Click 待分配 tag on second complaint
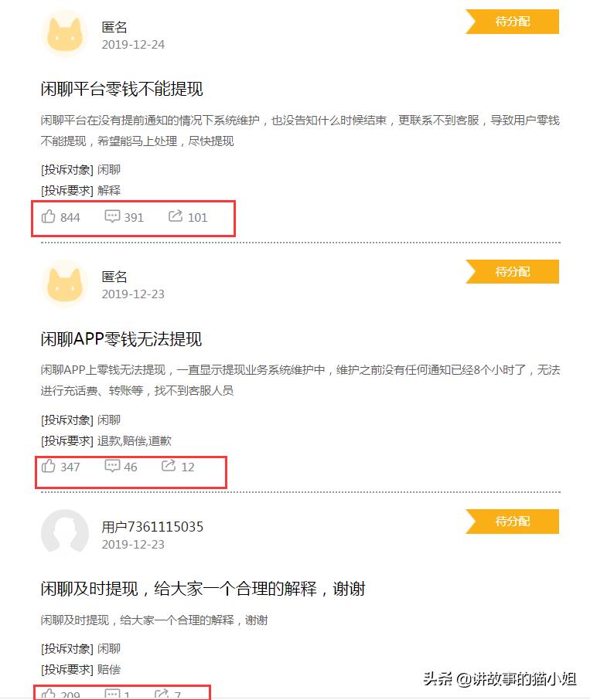This screenshot has height=700, width=590. (x=513, y=272)
